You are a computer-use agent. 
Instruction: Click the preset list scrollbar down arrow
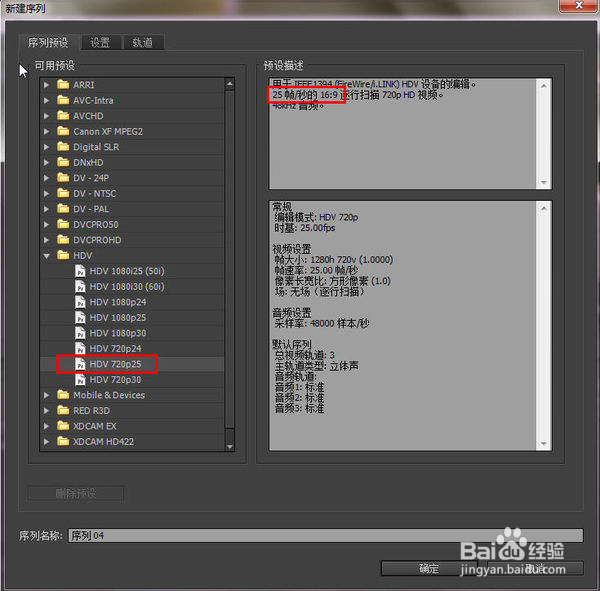click(230, 446)
